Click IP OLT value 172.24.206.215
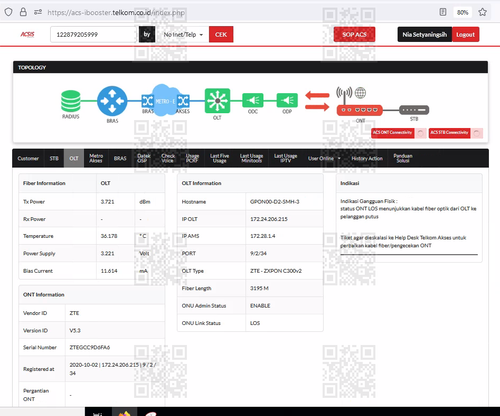 [x=269, y=219]
